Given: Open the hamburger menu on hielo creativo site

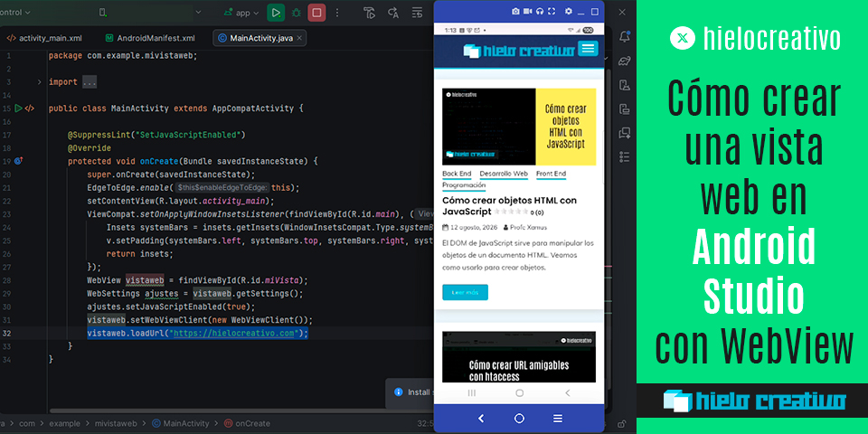Looking at the screenshot, I should tap(588, 48).
